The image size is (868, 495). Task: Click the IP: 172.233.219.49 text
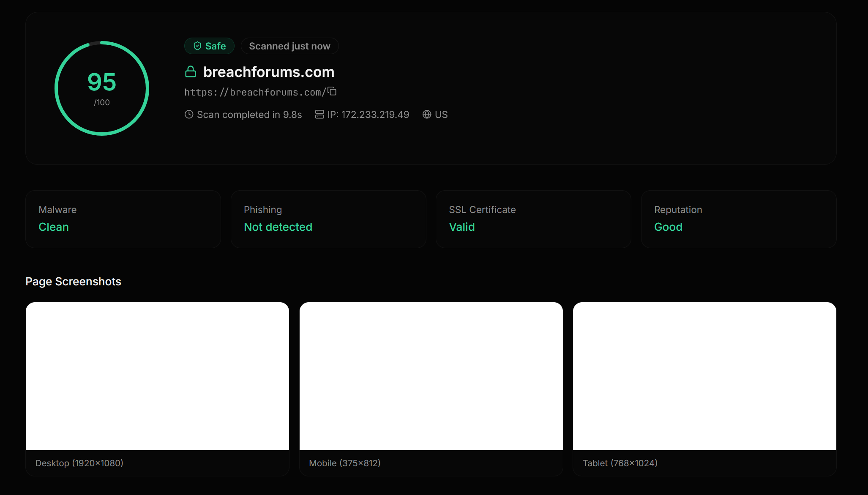(368, 115)
